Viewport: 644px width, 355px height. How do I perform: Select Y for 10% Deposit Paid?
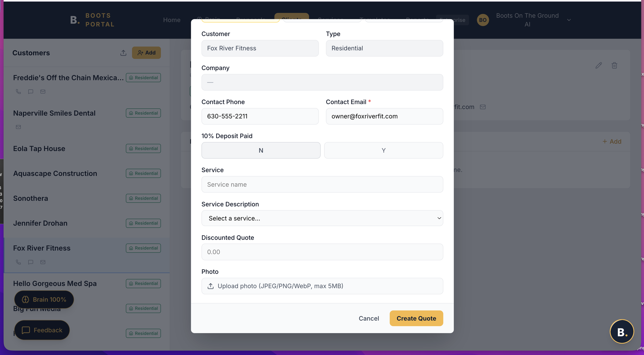384,150
